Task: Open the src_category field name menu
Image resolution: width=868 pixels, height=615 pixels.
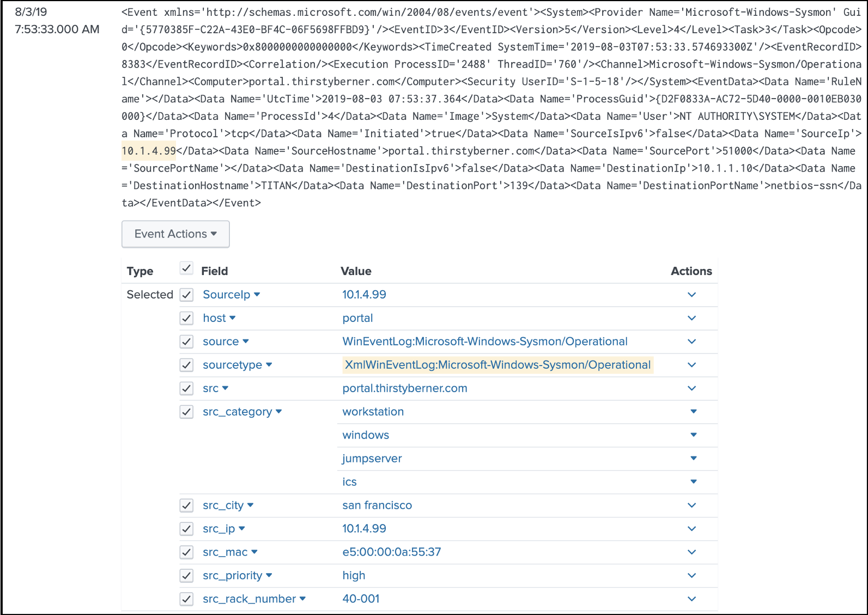Action: [242, 412]
